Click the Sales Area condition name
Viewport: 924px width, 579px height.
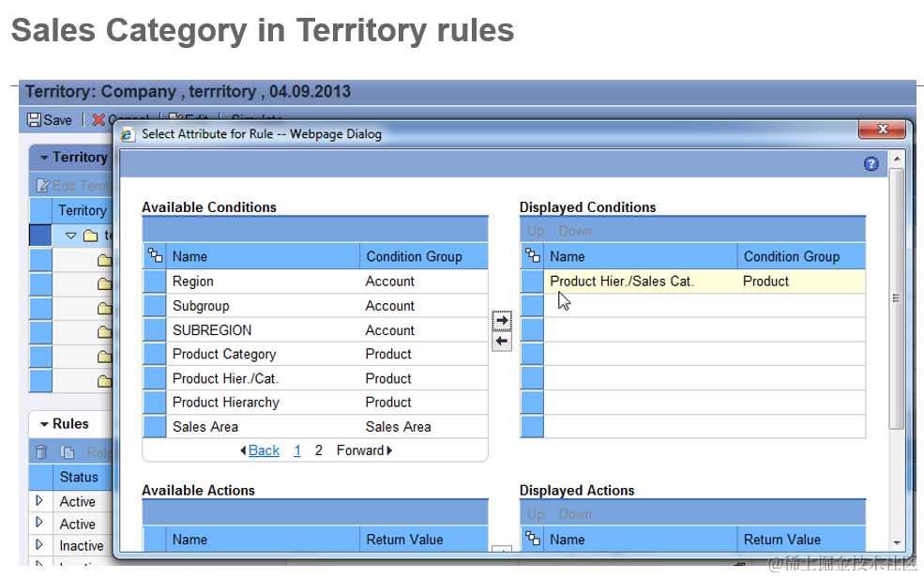point(205,427)
